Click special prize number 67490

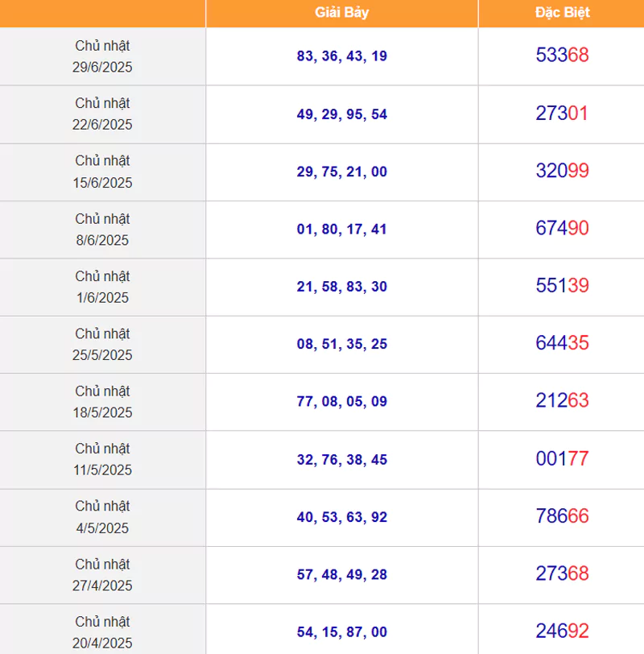[x=562, y=229]
